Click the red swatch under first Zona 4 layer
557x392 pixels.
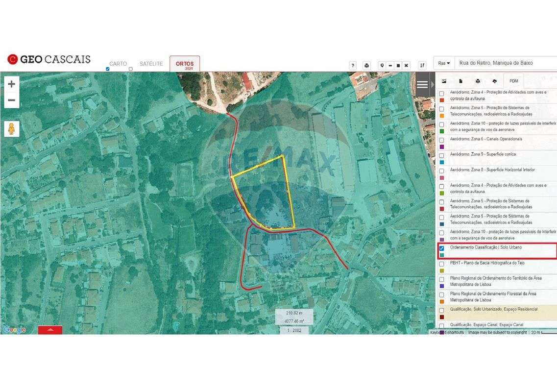[x=441, y=100]
